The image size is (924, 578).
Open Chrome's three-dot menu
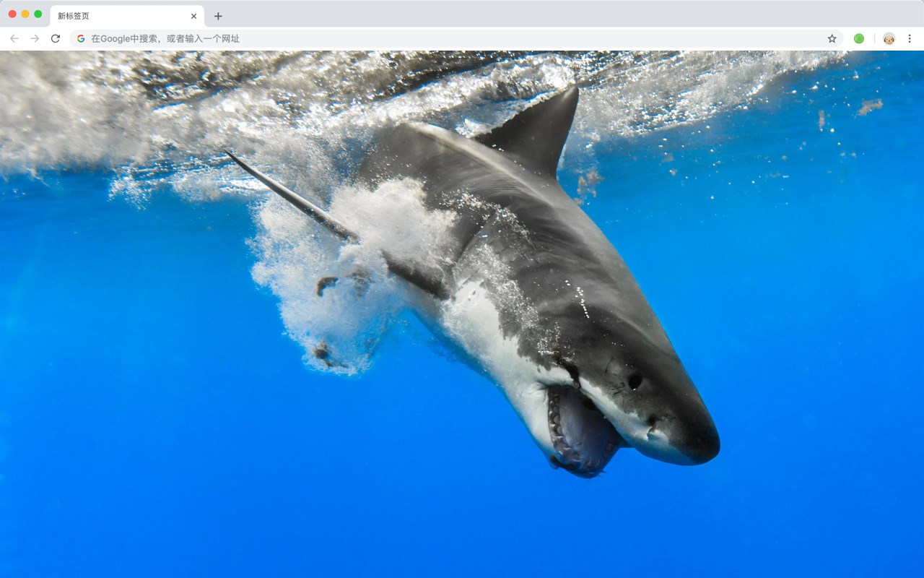pyautogui.click(x=910, y=38)
